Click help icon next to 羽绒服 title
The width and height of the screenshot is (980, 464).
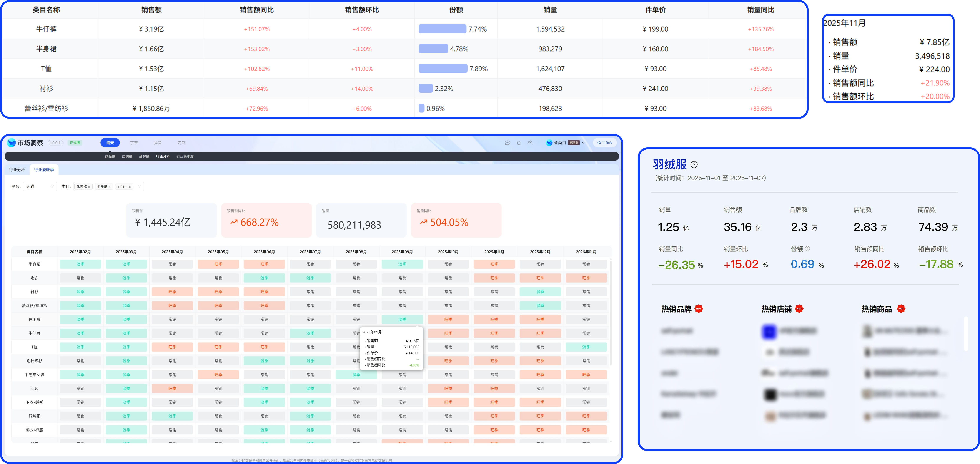pos(694,164)
